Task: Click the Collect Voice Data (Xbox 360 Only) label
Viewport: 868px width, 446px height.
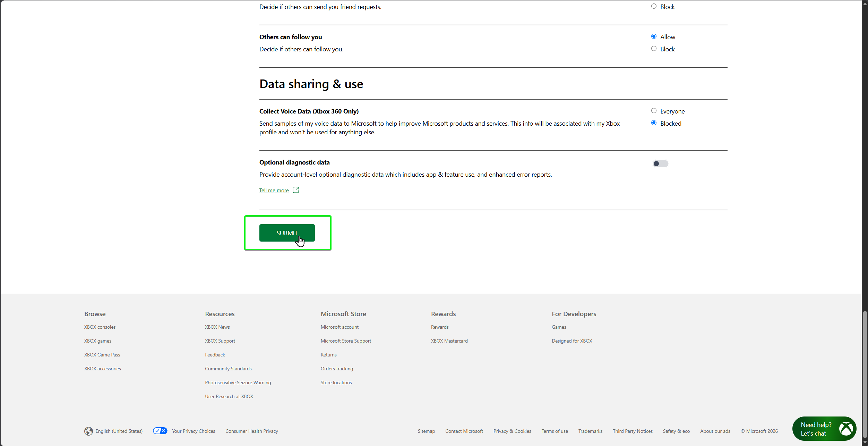Action: [x=309, y=111]
